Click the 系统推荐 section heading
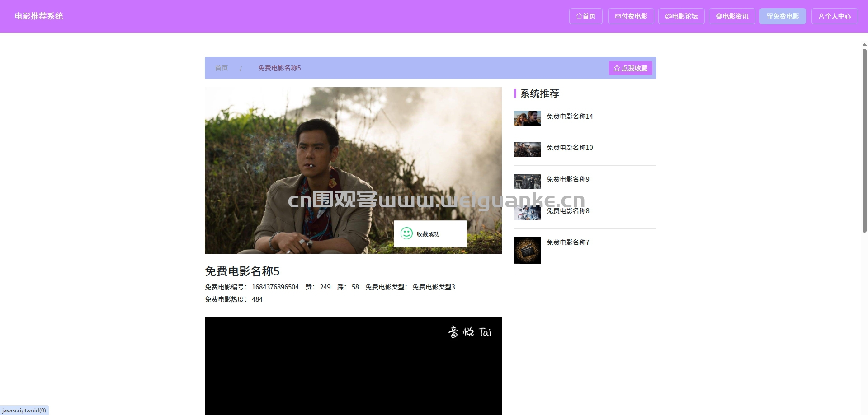The image size is (868, 415). tap(539, 93)
